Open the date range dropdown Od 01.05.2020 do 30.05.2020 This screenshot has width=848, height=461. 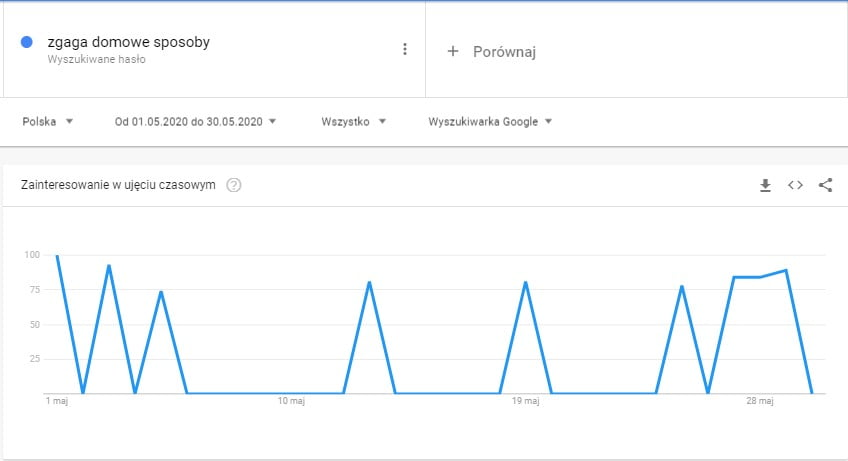click(x=195, y=122)
